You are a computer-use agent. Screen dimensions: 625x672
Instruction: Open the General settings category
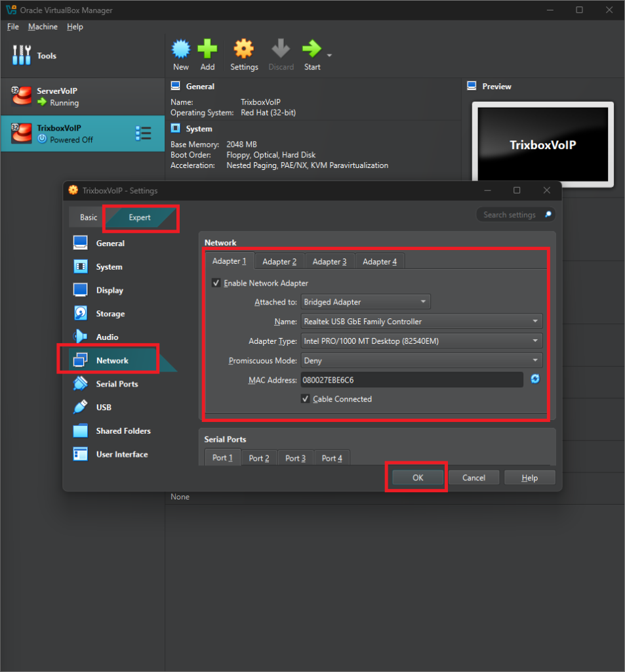(x=110, y=243)
